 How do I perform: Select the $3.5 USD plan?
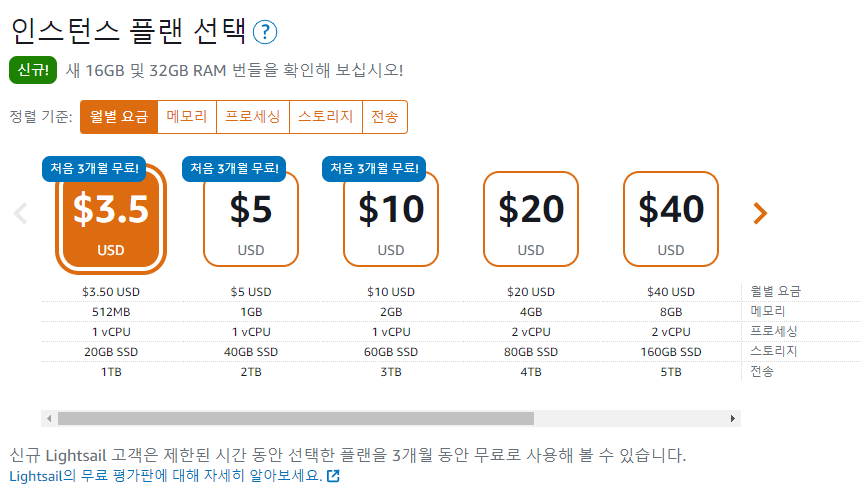(x=111, y=220)
